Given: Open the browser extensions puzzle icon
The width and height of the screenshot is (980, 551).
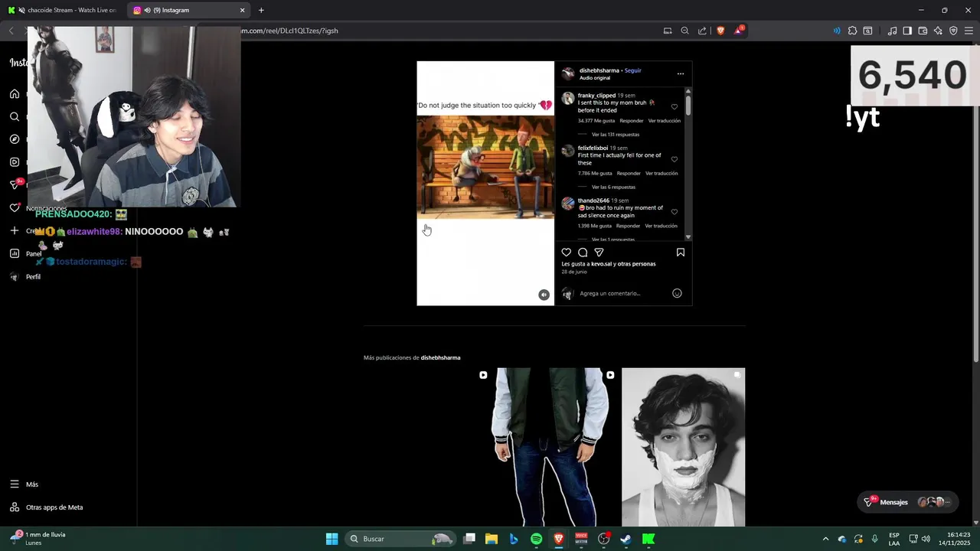Looking at the screenshot, I should pyautogui.click(x=852, y=31).
